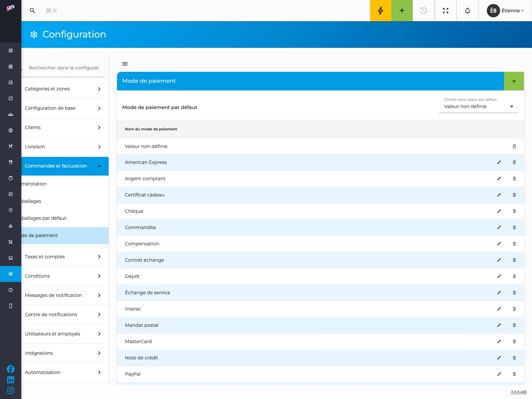Screen dimensions: 532x399
Task: Delete the MasterCard payment mode
Action: [514, 341]
